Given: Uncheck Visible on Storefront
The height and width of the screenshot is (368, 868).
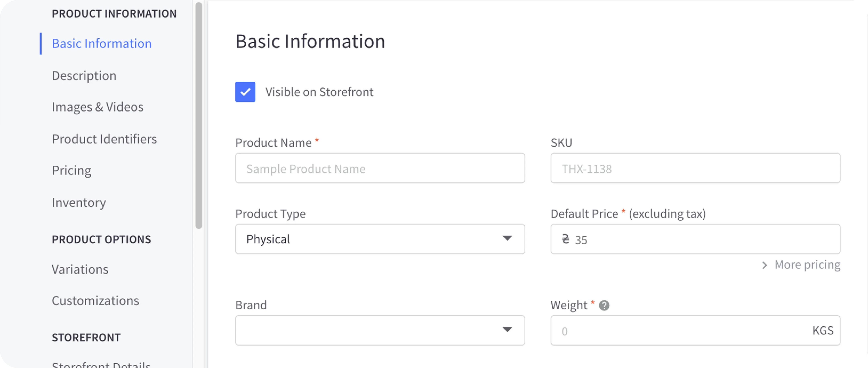Looking at the screenshot, I should 245,92.
